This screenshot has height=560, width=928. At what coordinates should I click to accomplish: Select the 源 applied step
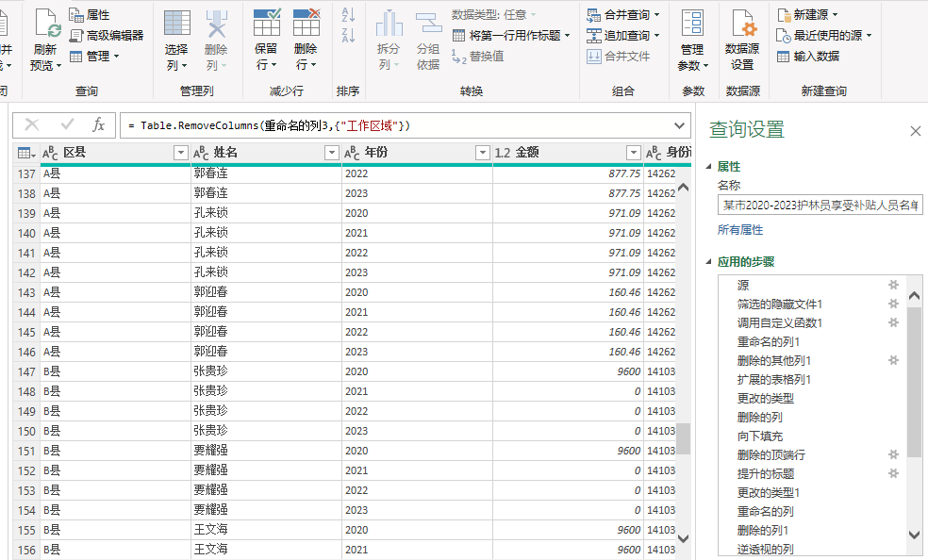pyautogui.click(x=743, y=286)
